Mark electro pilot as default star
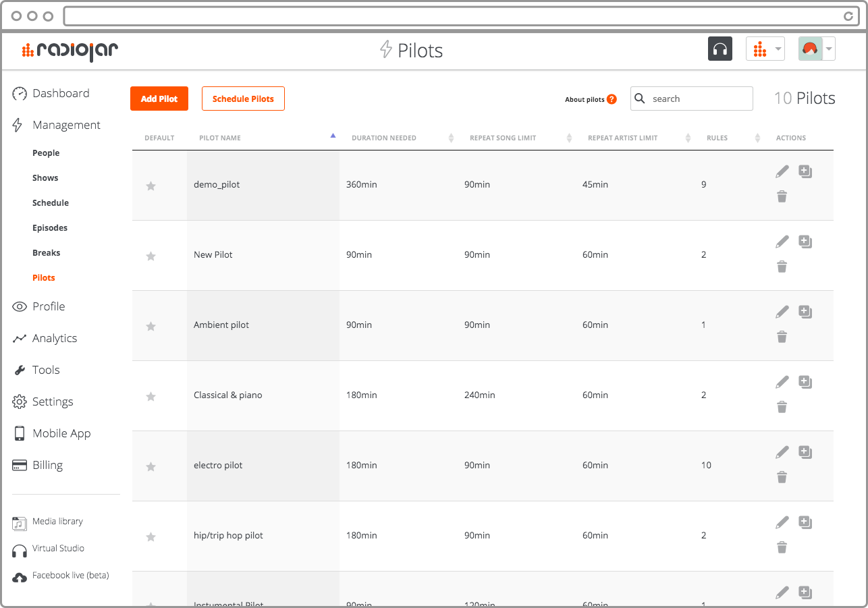The height and width of the screenshot is (608, 868). (151, 466)
